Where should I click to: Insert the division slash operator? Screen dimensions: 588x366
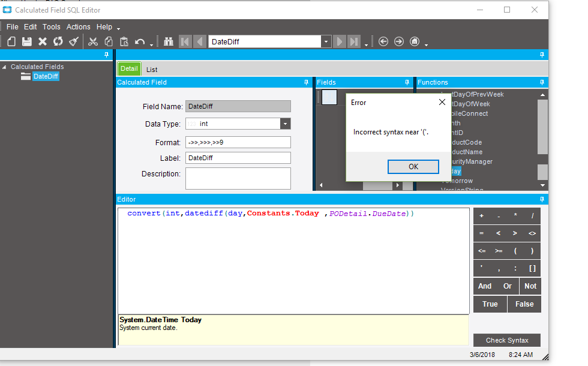(x=532, y=216)
